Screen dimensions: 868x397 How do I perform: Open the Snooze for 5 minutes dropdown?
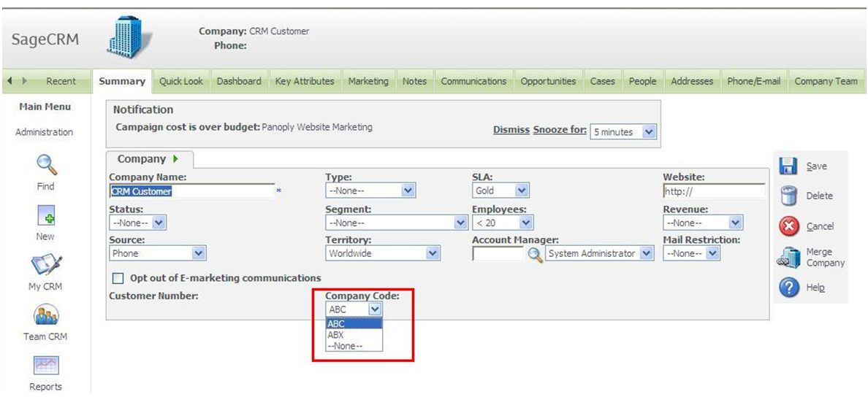[623, 132]
